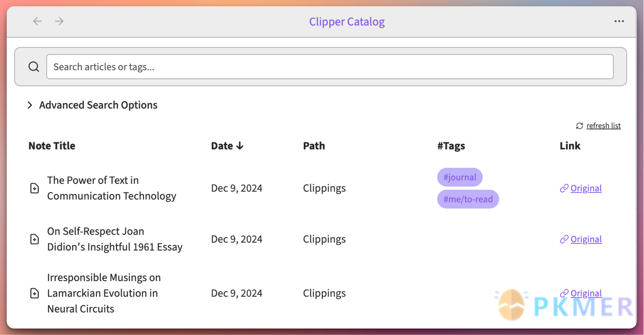The width and height of the screenshot is (644, 335).
Task: Click the back navigation arrow
Action: pos(37,21)
